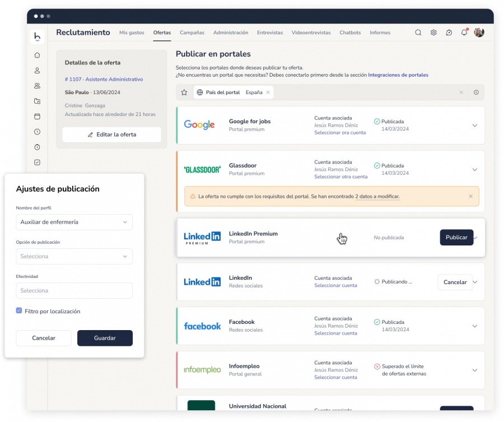Open the checkbox tasks sidebar icon
Screen dimensions: 504x422
pos(38,163)
